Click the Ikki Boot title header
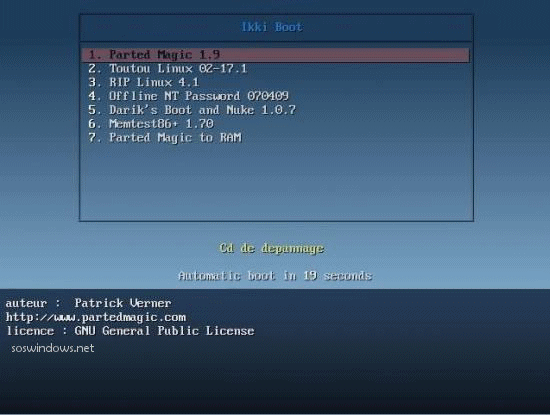This screenshot has width=550, height=415. pyautogui.click(x=272, y=27)
